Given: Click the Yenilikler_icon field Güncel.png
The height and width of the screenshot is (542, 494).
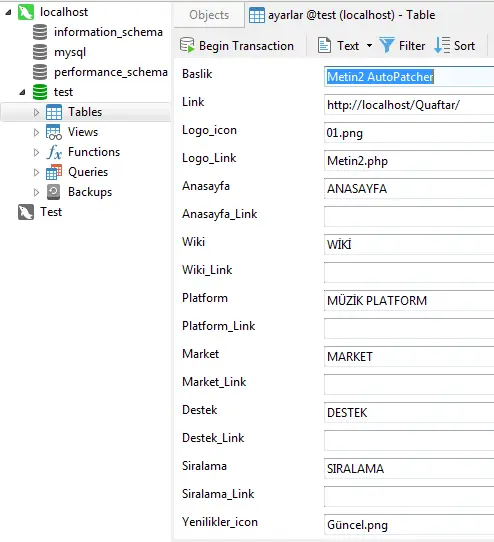Looking at the screenshot, I should coord(409,525).
